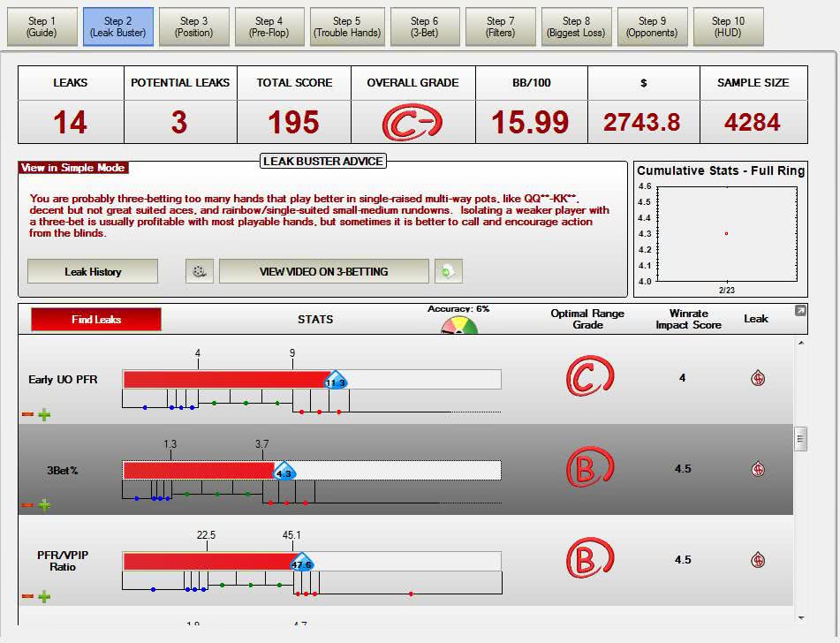Image resolution: width=840 pixels, height=643 pixels.
Task: Click the leak dollar icon in 3Bet% row
Action: point(757,469)
